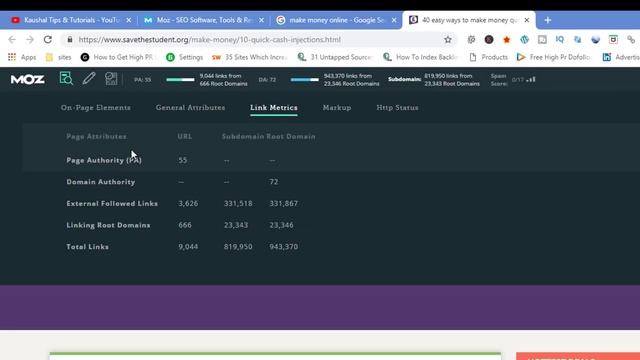Close the Moz SEO Software tab
The width and height of the screenshot is (640, 360).
pos(261,20)
